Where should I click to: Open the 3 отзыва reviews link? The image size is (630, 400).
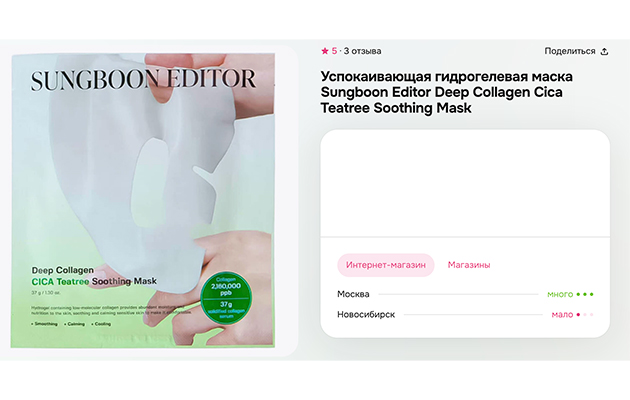(362, 51)
